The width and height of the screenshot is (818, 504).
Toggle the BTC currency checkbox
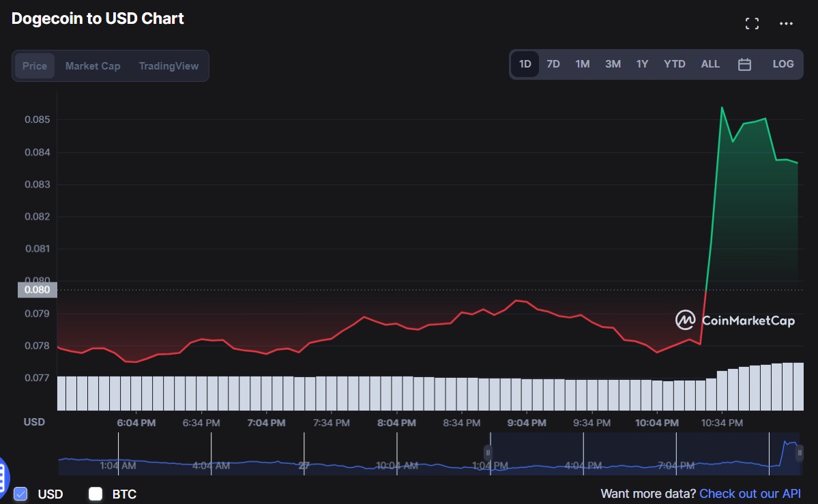tap(96, 494)
